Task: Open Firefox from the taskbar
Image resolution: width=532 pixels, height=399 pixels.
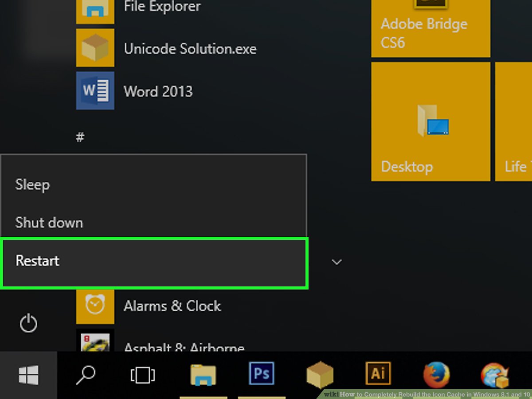Action: tap(436, 375)
